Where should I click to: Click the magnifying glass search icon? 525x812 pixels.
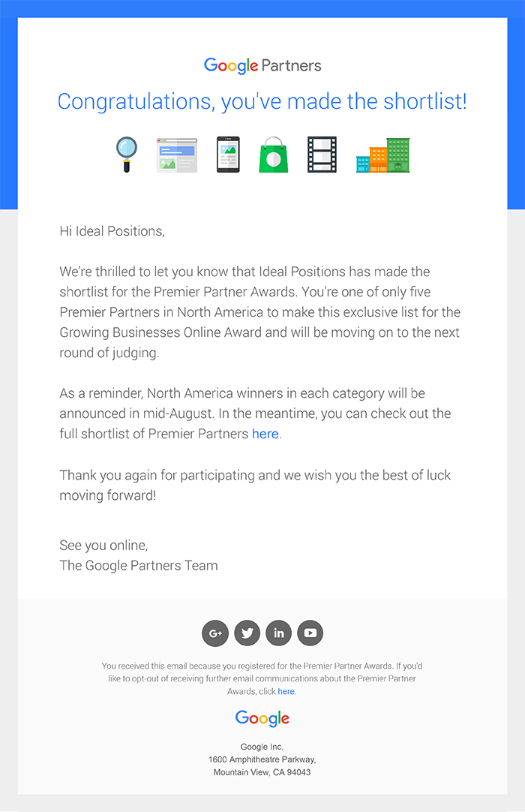click(x=126, y=155)
